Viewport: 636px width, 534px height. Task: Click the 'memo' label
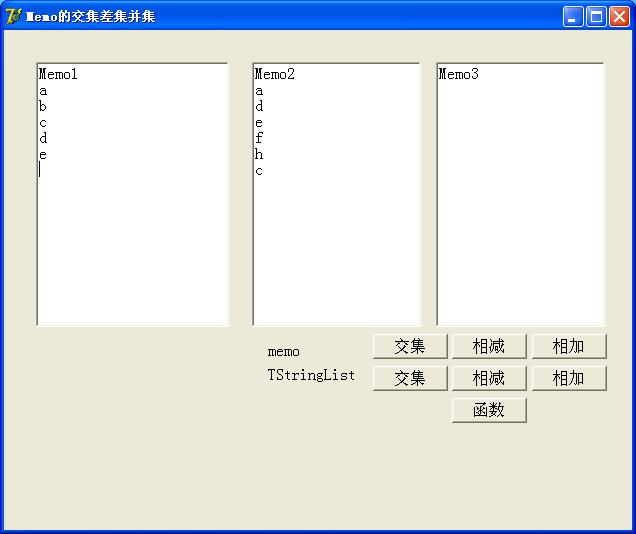284,352
